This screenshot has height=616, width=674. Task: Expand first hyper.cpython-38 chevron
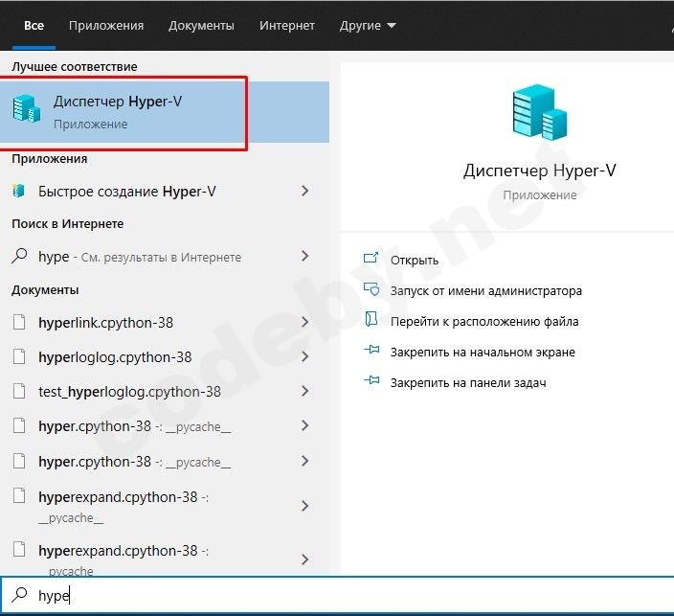[x=304, y=425]
